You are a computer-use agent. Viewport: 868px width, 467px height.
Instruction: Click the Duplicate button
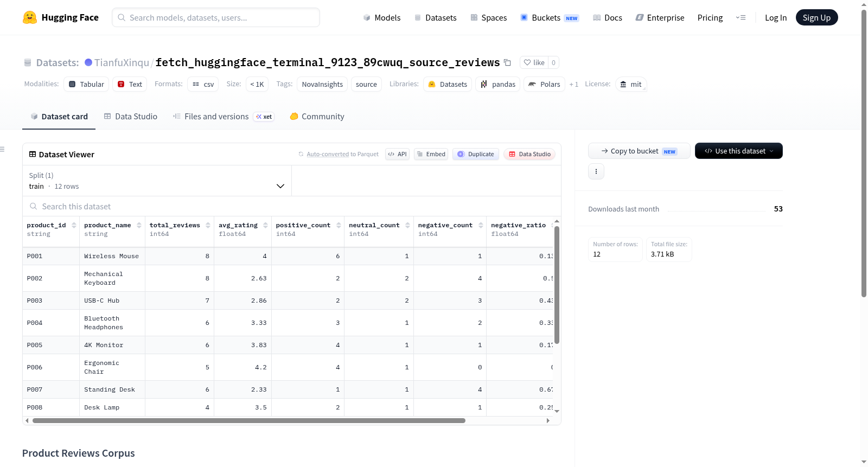[x=476, y=154]
